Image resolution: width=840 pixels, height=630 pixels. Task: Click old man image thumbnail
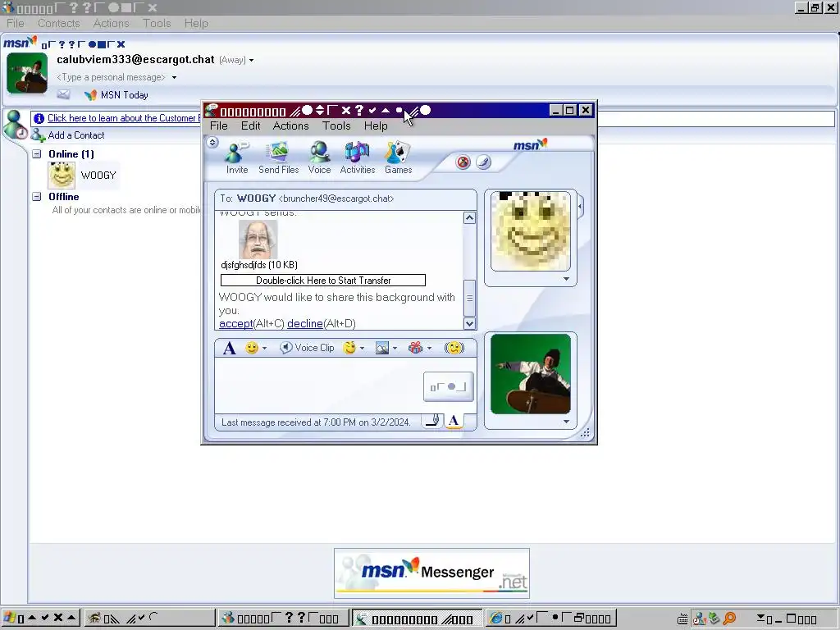[x=258, y=239]
